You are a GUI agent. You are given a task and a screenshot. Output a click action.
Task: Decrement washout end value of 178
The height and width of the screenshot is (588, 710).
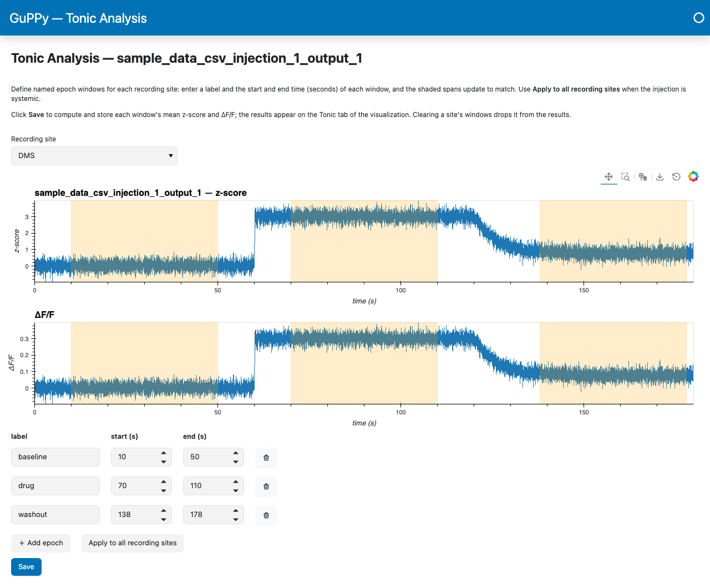[236, 519]
